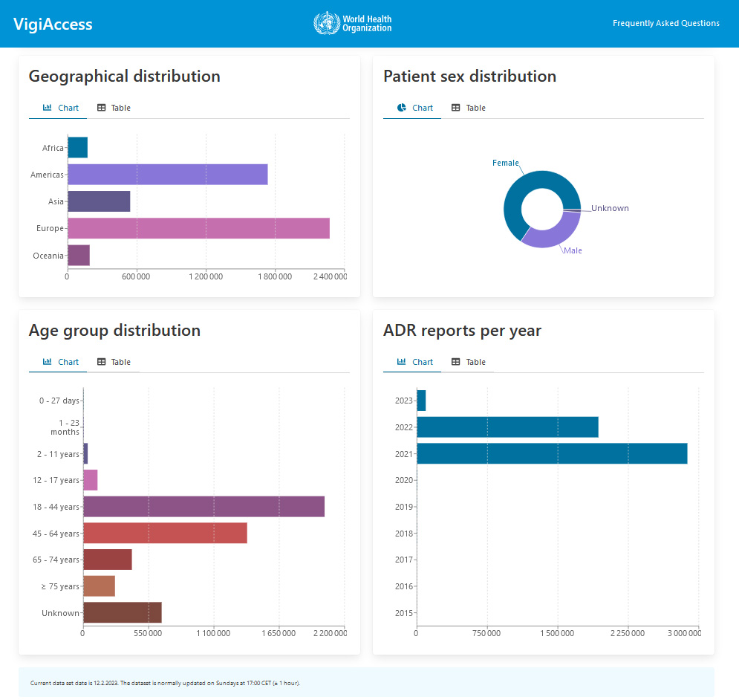
Task: Click the '≥ 75 years' age label
Action: 60,587
